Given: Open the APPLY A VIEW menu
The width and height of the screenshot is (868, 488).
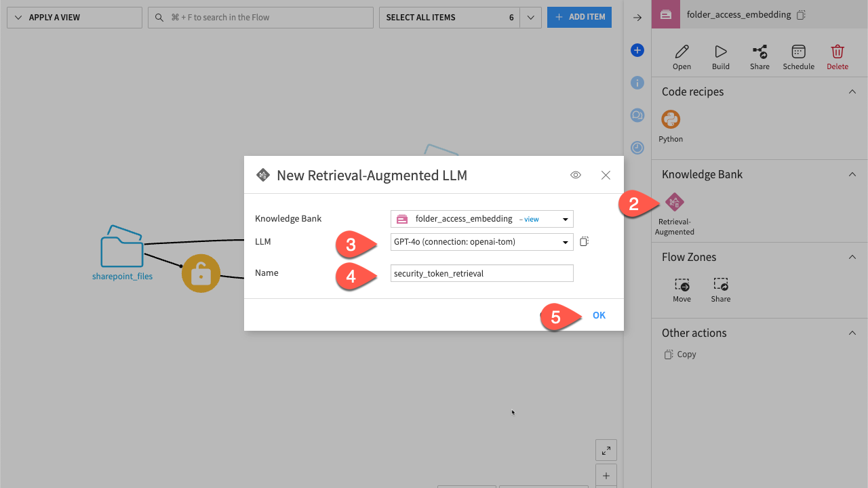Looking at the screenshot, I should pyautogui.click(x=74, y=17).
